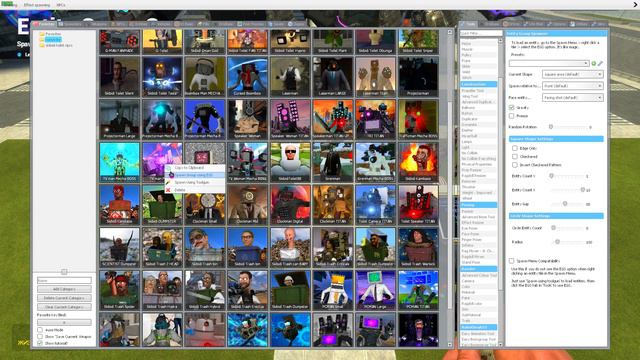Open the Current Shape dropdown
640x360 pixels.
573,74
